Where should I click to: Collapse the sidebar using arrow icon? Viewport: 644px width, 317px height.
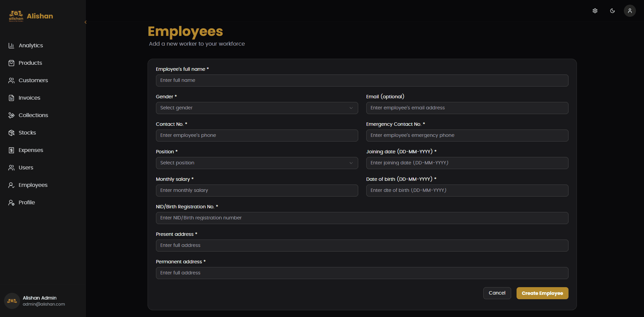click(86, 22)
